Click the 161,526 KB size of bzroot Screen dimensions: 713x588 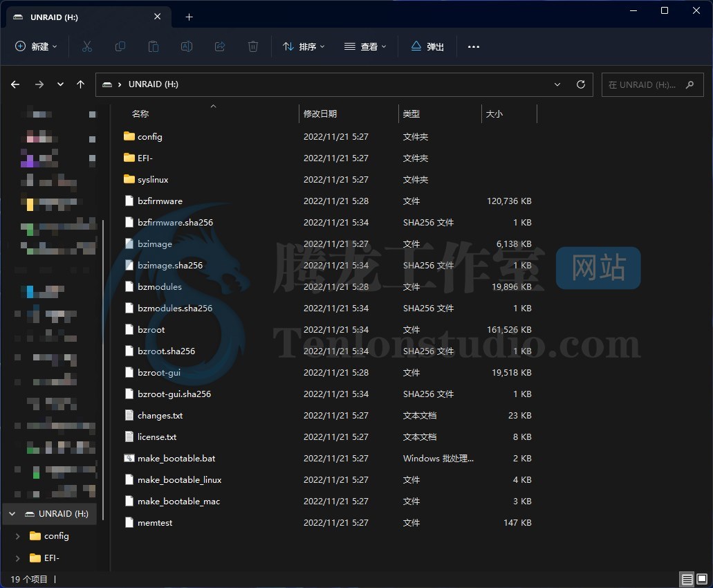509,330
